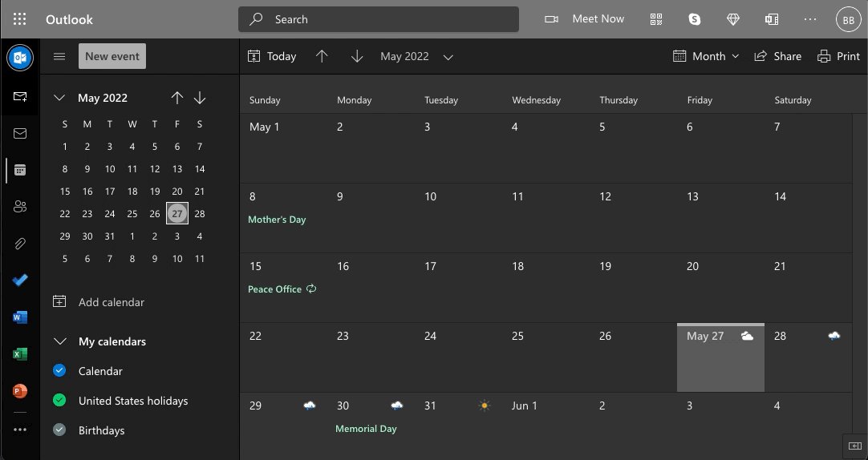Uncheck the Calendar calendar
This screenshot has height=460, width=868.
[x=59, y=370]
